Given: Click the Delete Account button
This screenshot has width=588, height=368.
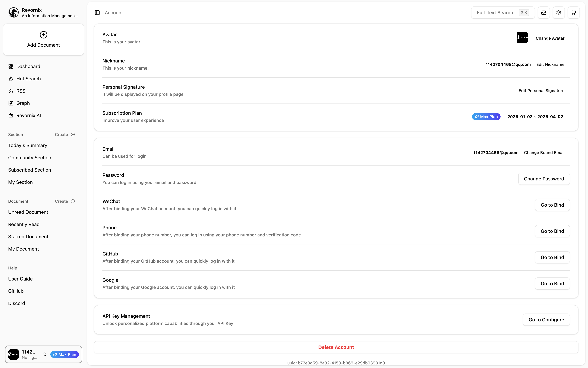Looking at the screenshot, I should (x=336, y=347).
